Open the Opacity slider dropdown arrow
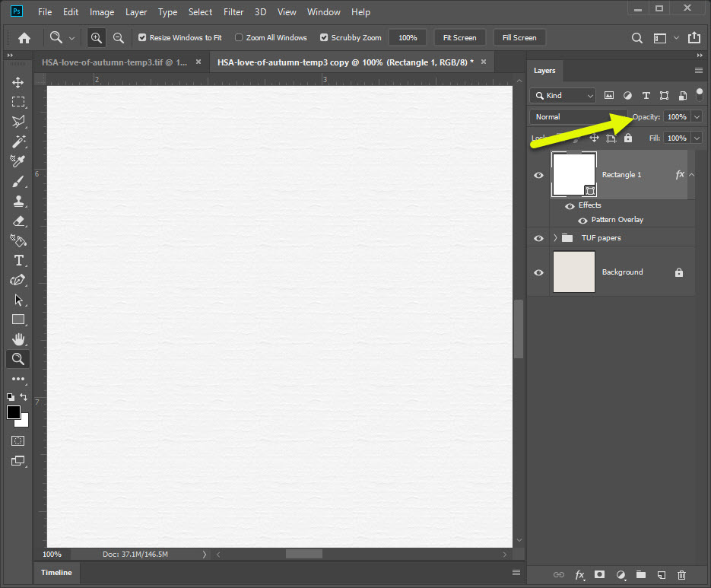The height and width of the screenshot is (588, 711). tap(697, 117)
